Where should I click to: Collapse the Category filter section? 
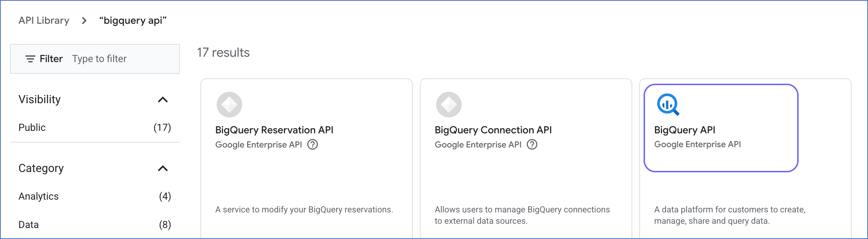(162, 168)
